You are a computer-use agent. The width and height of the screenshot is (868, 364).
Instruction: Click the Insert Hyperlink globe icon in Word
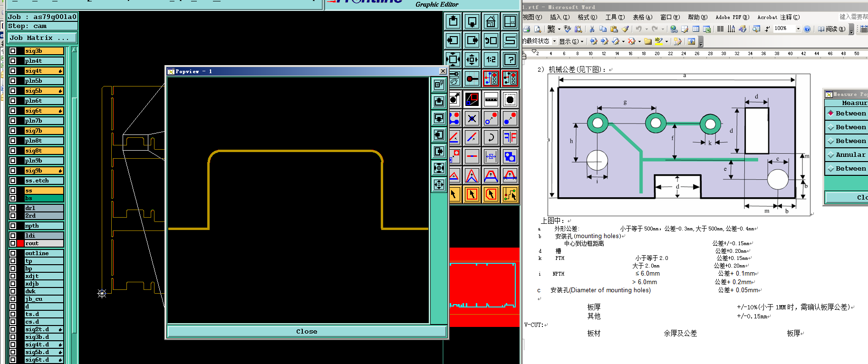click(x=674, y=29)
